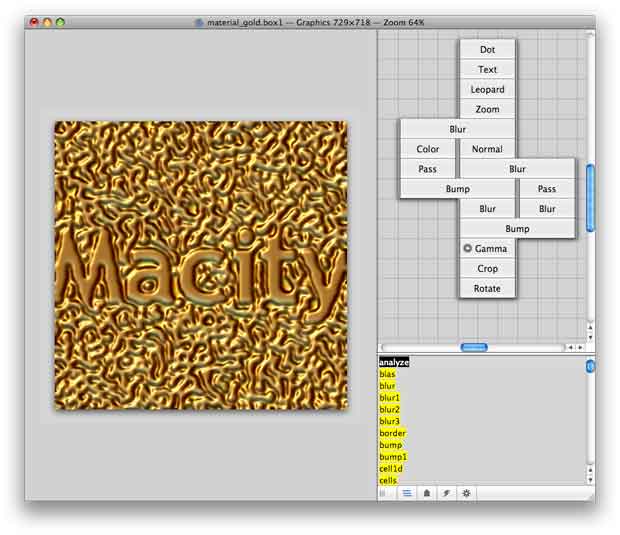Image resolution: width=620 pixels, height=535 pixels.
Task: Open the gear settings icon
Action: coord(467,493)
